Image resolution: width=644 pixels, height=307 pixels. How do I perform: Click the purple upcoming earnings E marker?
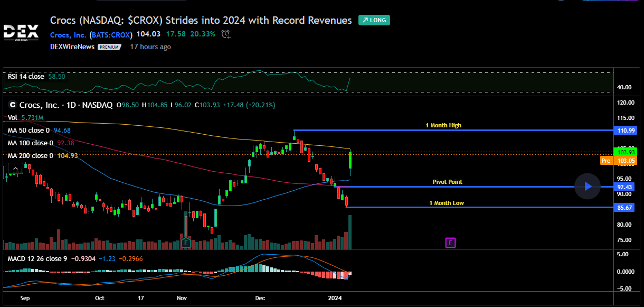click(450, 243)
